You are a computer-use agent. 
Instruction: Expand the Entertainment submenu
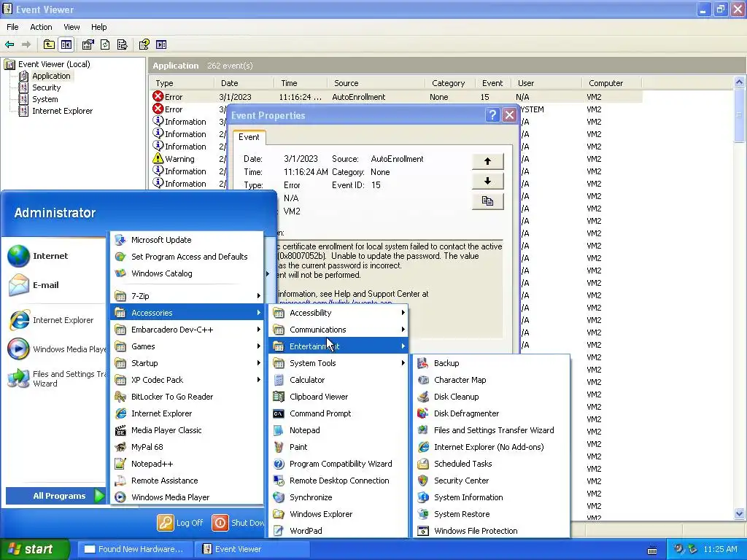338,346
